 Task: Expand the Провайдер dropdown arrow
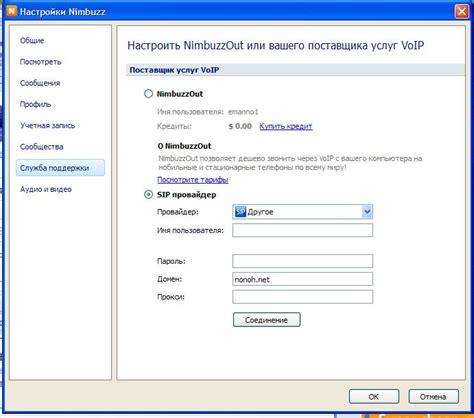[367, 212]
